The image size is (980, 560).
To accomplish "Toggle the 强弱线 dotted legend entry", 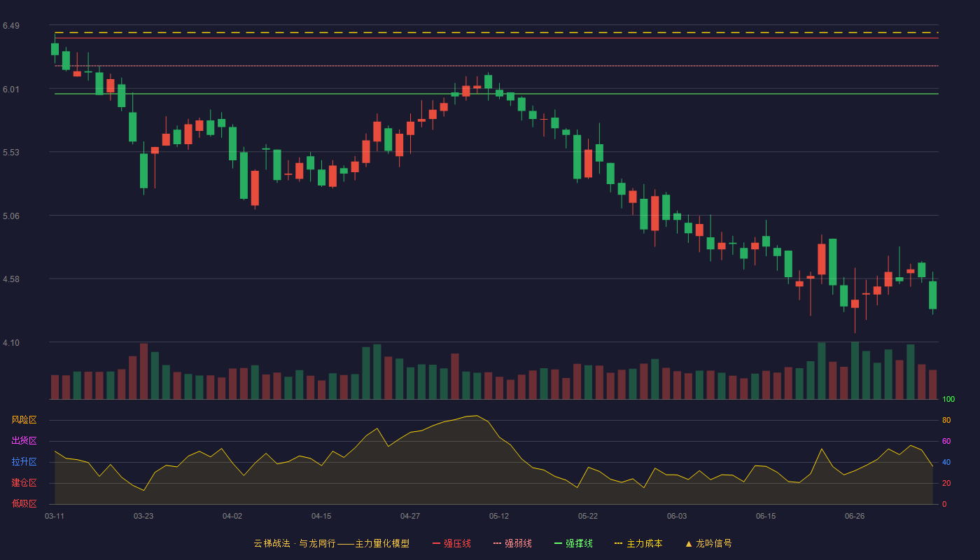I will [512, 543].
